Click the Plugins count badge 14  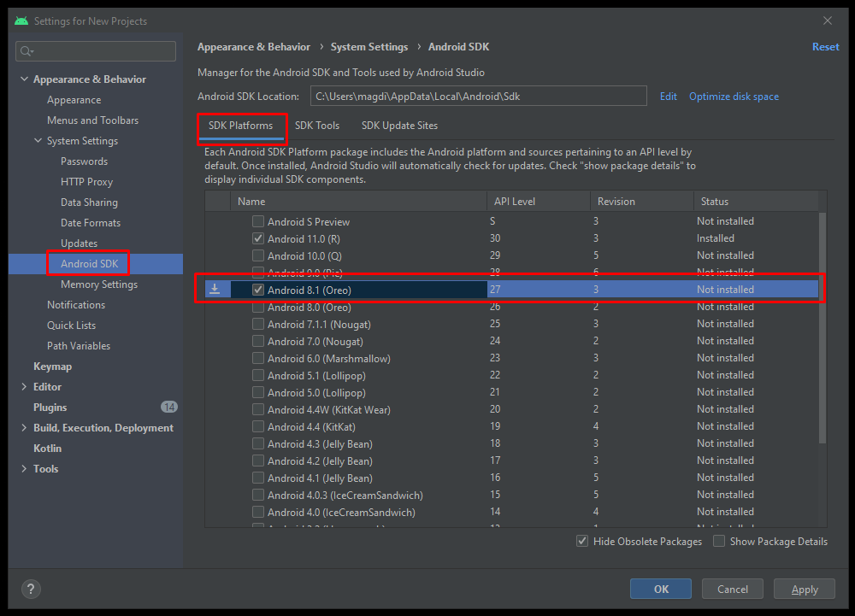point(169,407)
